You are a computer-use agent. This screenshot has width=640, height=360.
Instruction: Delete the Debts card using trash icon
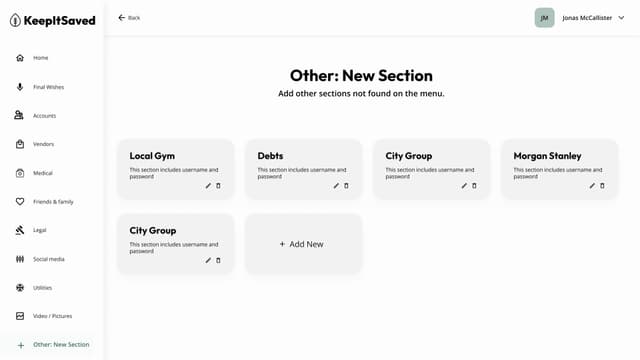pyautogui.click(x=346, y=186)
